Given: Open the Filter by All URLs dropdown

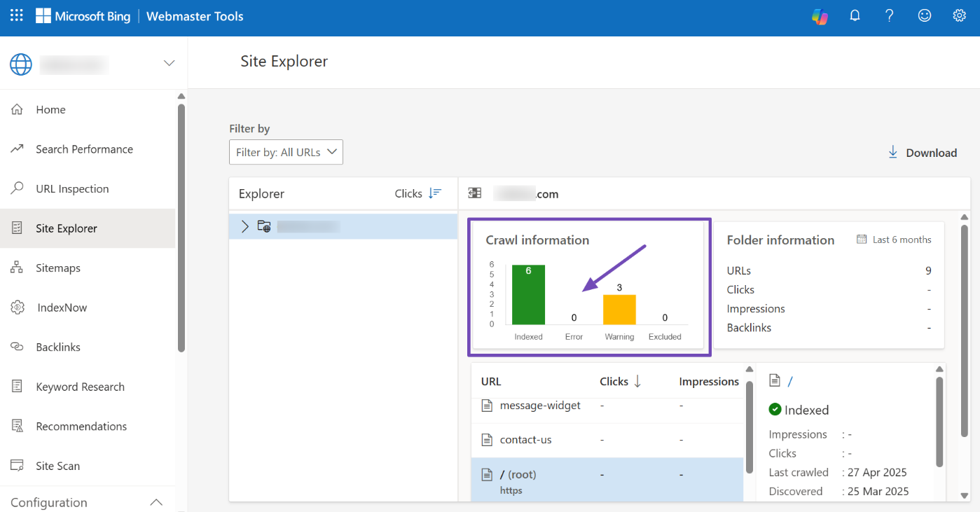Looking at the screenshot, I should point(286,152).
